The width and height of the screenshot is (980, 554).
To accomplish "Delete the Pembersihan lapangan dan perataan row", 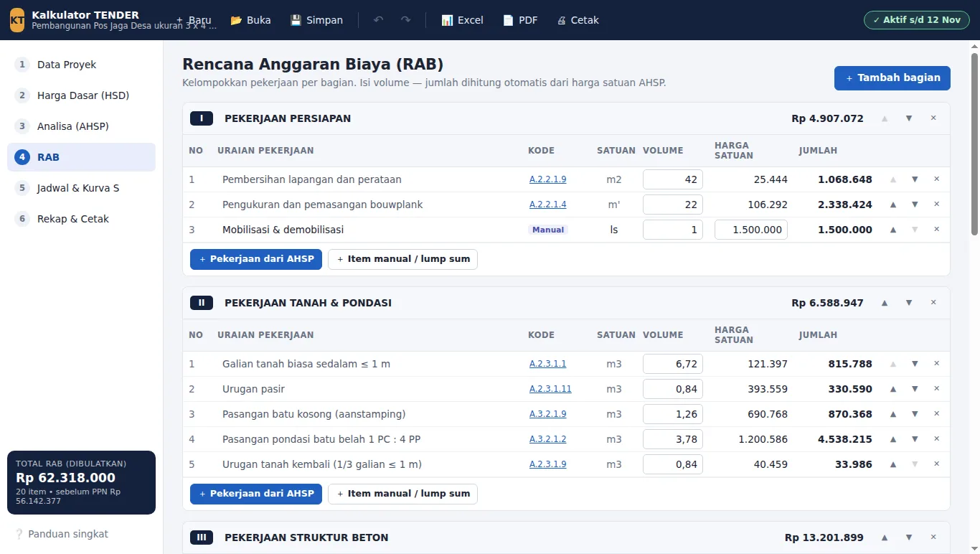I will coord(936,179).
